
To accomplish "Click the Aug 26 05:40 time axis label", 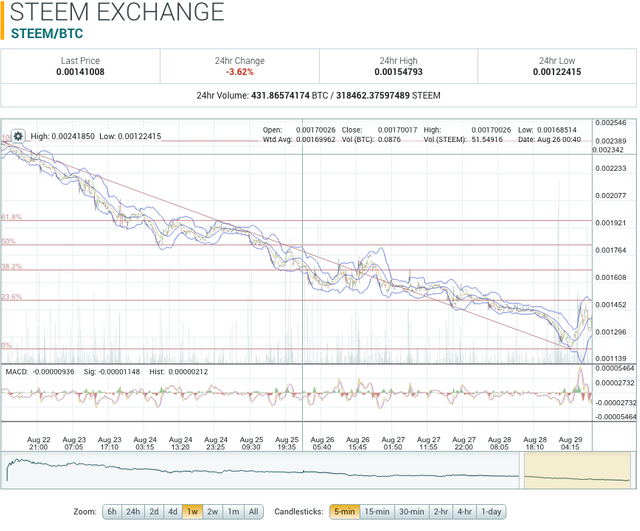I will tap(322, 443).
